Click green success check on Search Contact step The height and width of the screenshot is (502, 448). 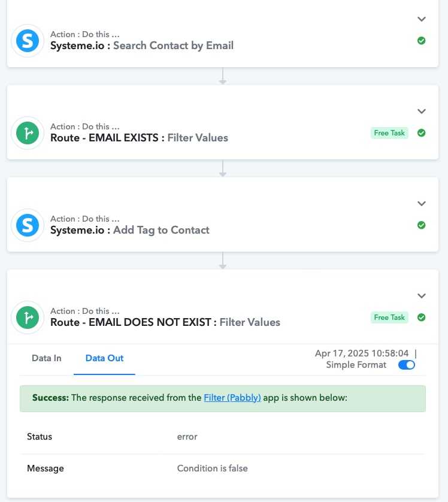[421, 41]
